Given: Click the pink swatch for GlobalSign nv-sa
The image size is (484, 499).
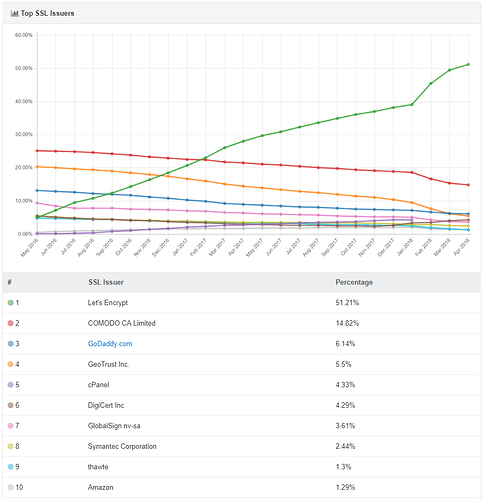Looking at the screenshot, I should click(11, 426).
